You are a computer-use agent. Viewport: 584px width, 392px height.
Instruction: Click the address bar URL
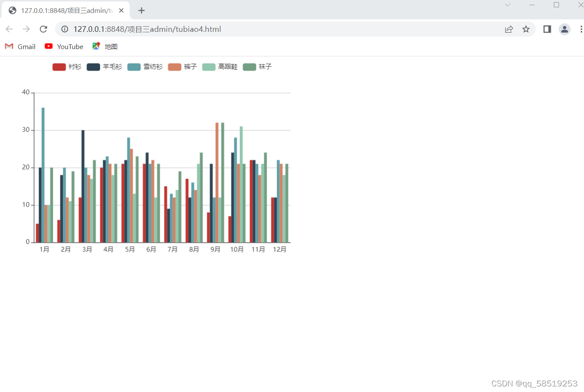pos(147,29)
